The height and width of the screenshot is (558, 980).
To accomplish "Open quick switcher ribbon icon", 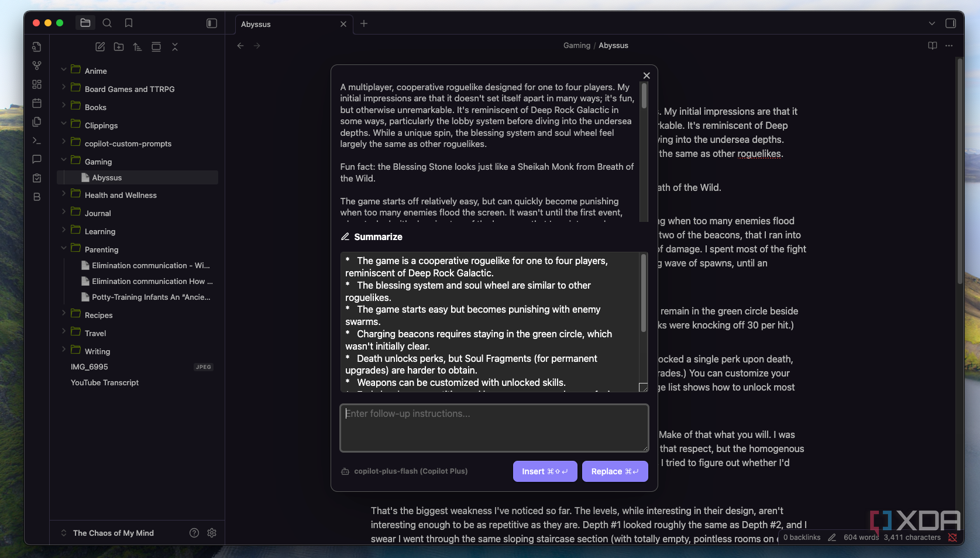I will (x=37, y=47).
